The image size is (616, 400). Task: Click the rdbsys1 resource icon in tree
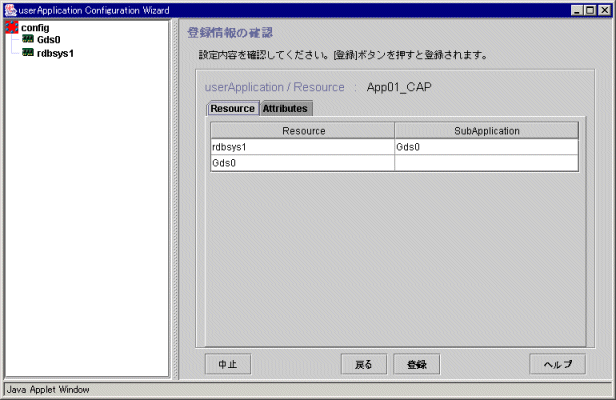(28, 52)
